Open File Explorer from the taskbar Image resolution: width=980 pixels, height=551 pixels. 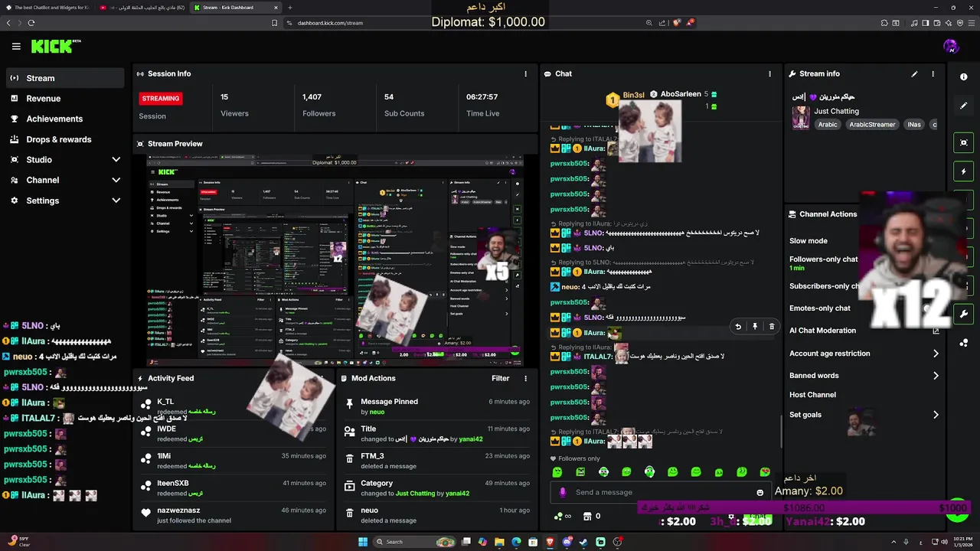[x=499, y=542]
